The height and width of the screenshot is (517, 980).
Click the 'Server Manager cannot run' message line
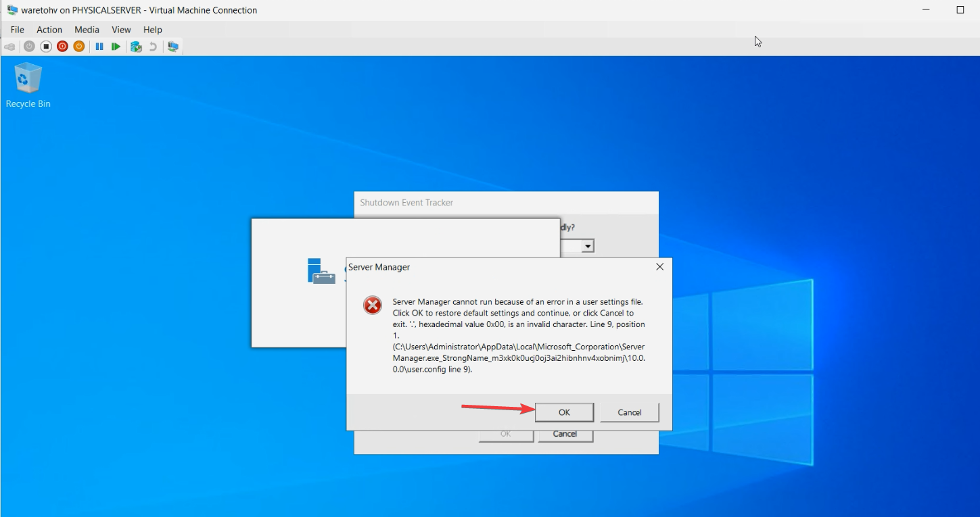(x=518, y=301)
